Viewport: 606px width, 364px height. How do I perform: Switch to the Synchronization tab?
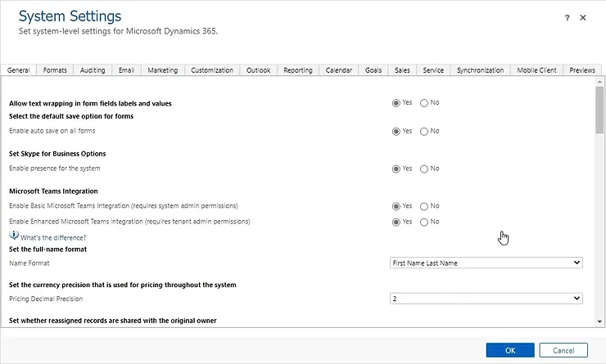tap(481, 70)
